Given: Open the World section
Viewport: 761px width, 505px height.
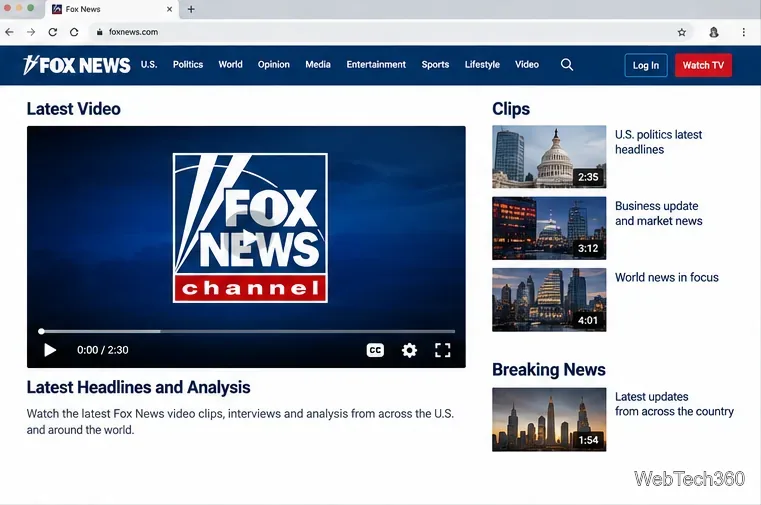Looking at the screenshot, I should [231, 65].
